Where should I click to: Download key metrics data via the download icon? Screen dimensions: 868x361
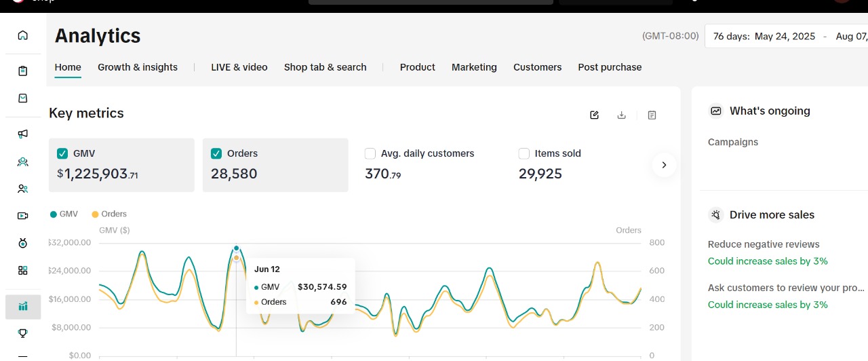621,115
